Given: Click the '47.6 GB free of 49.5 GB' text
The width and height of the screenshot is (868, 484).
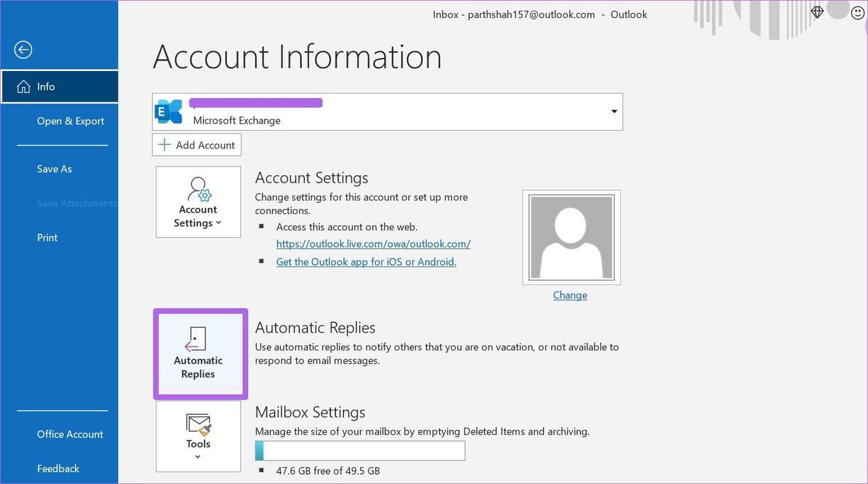Looking at the screenshot, I should pyautogui.click(x=328, y=471).
